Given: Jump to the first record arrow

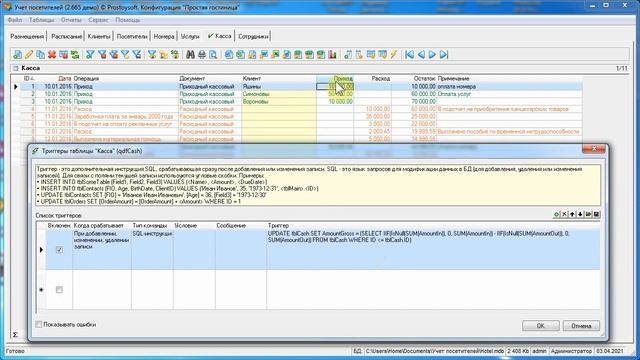Looking at the screenshot, I should click(409, 55).
